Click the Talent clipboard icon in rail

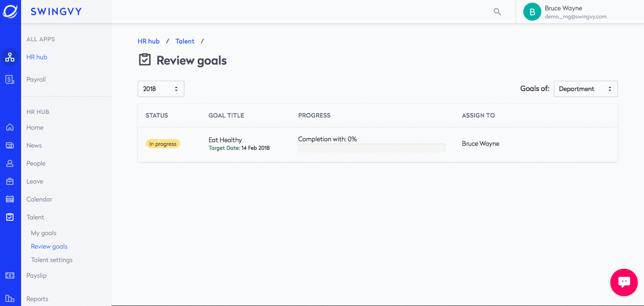pyautogui.click(x=10, y=217)
